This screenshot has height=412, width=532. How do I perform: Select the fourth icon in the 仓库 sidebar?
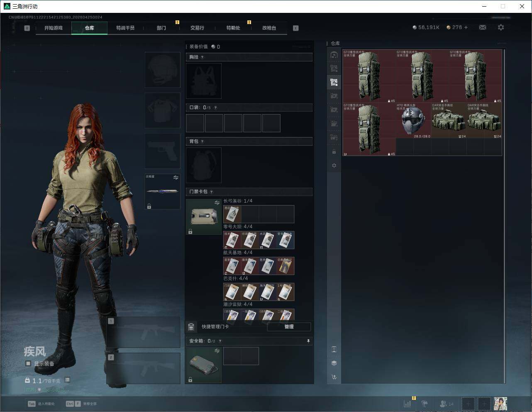[334, 96]
